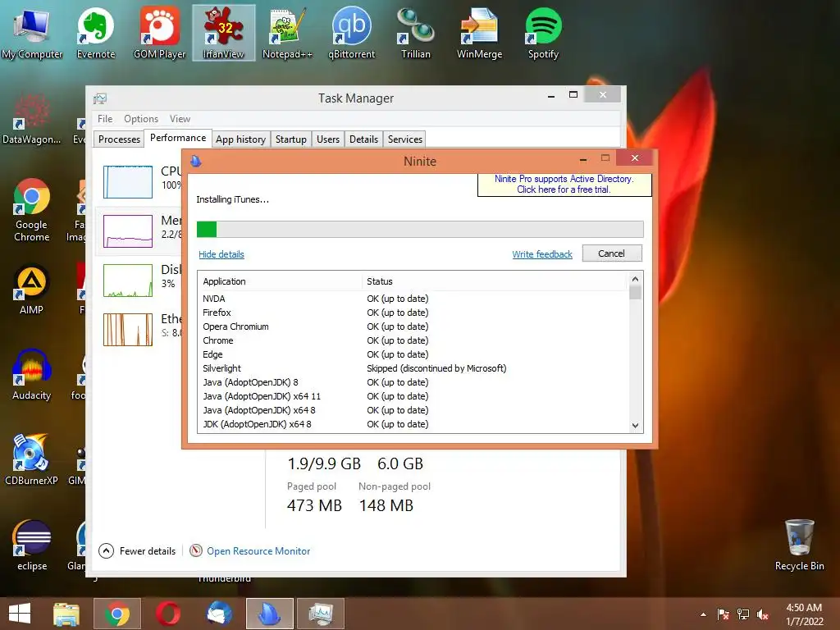Click the Task Manager title bar icon
The image size is (840, 630).
(x=100, y=98)
